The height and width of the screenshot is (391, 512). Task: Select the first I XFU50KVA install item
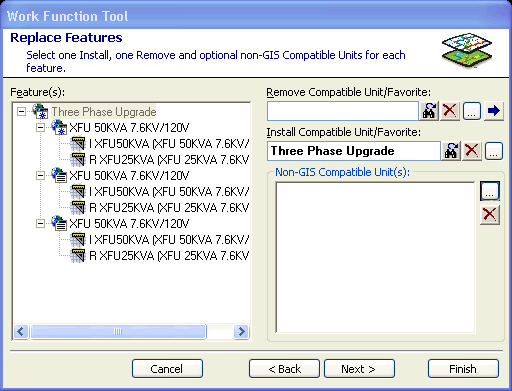click(x=169, y=144)
